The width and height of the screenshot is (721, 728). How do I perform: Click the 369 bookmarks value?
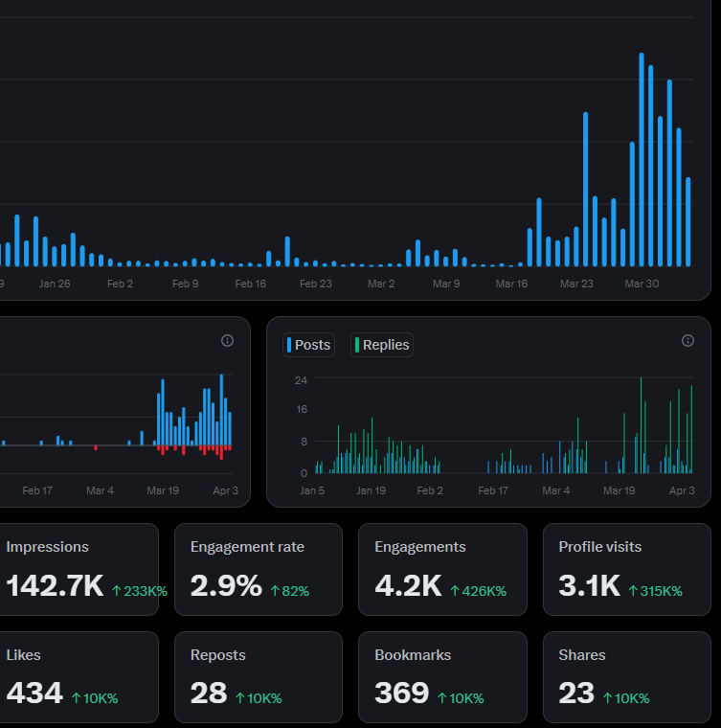(x=402, y=694)
